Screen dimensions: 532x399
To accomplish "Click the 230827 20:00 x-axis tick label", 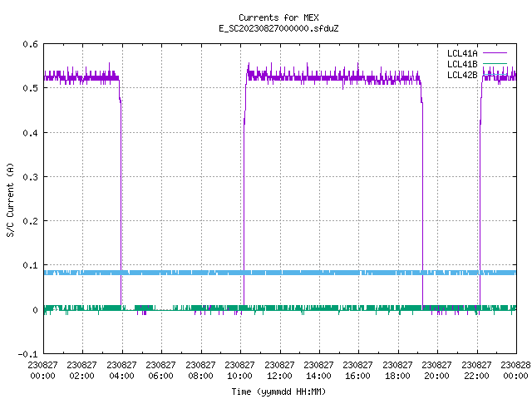I will point(437,371).
